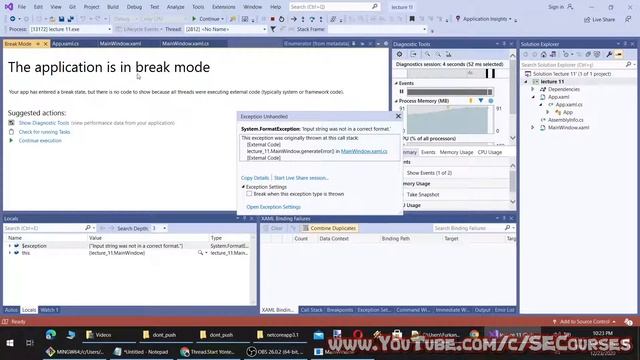Expand the $exception row in Locals
This screenshot has width=640, height=360.
[x=10, y=246]
